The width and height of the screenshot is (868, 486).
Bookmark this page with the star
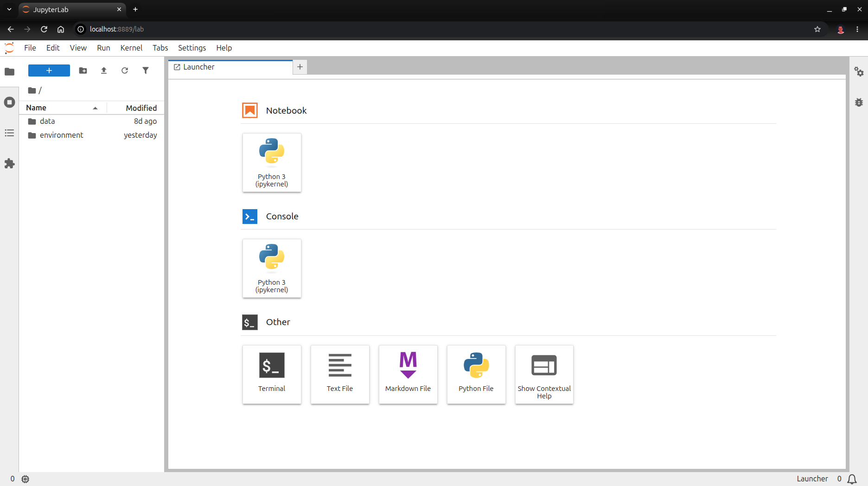[x=817, y=29]
